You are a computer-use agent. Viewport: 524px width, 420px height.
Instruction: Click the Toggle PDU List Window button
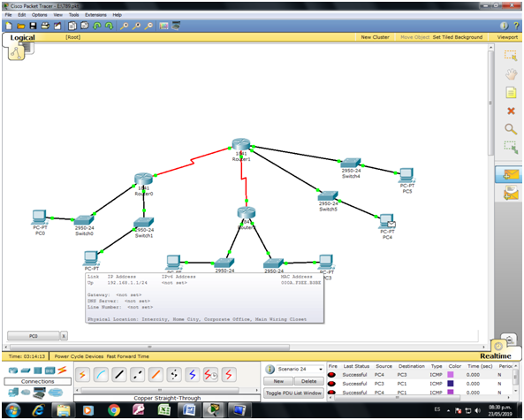[x=293, y=393]
